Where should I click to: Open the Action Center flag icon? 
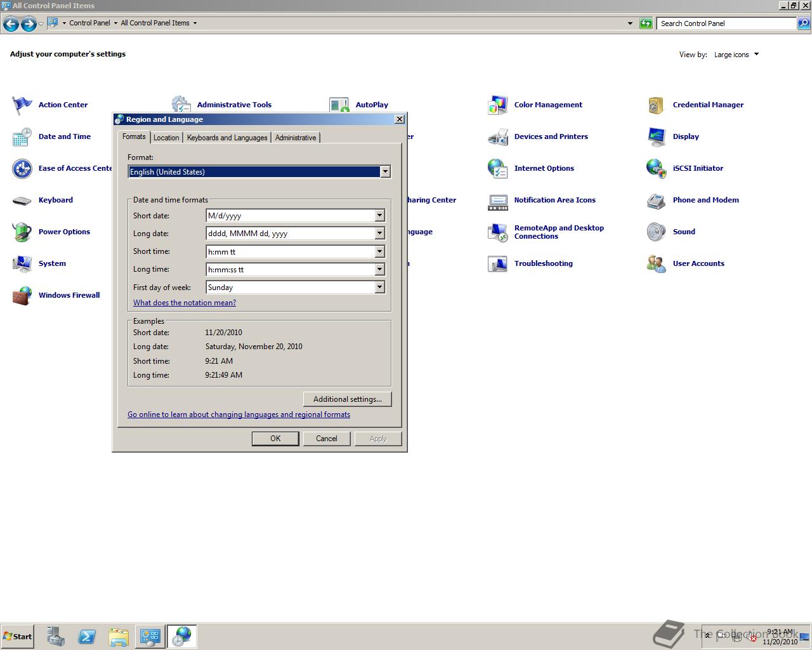pos(22,105)
